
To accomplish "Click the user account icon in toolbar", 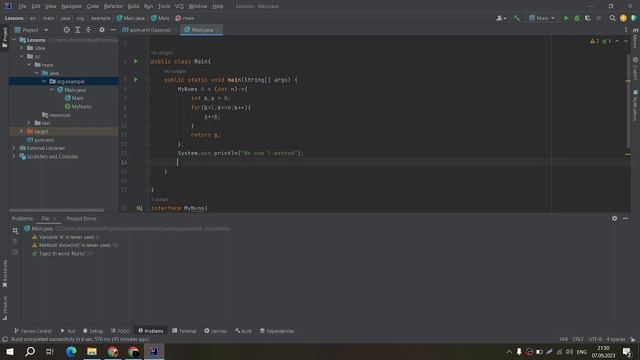I will point(501,18).
